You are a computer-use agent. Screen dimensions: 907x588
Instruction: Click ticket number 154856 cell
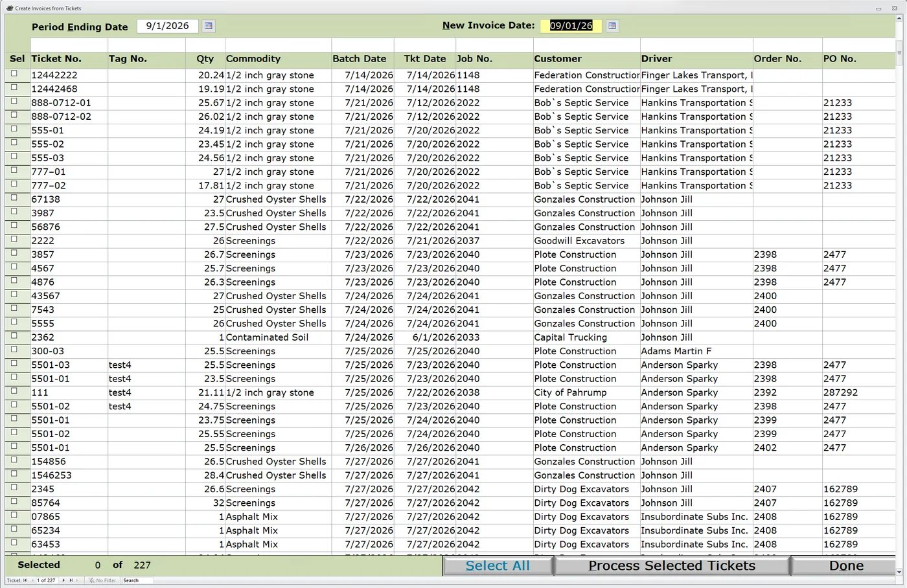69,462
